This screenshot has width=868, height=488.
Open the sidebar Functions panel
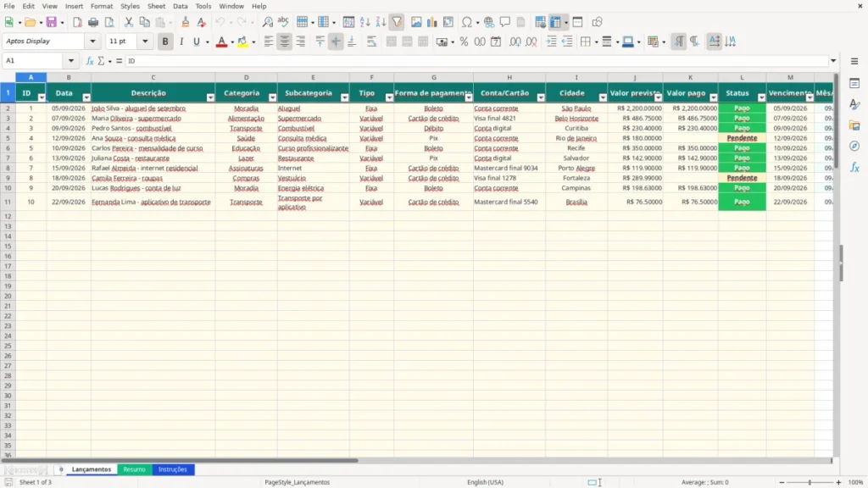tap(854, 167)
